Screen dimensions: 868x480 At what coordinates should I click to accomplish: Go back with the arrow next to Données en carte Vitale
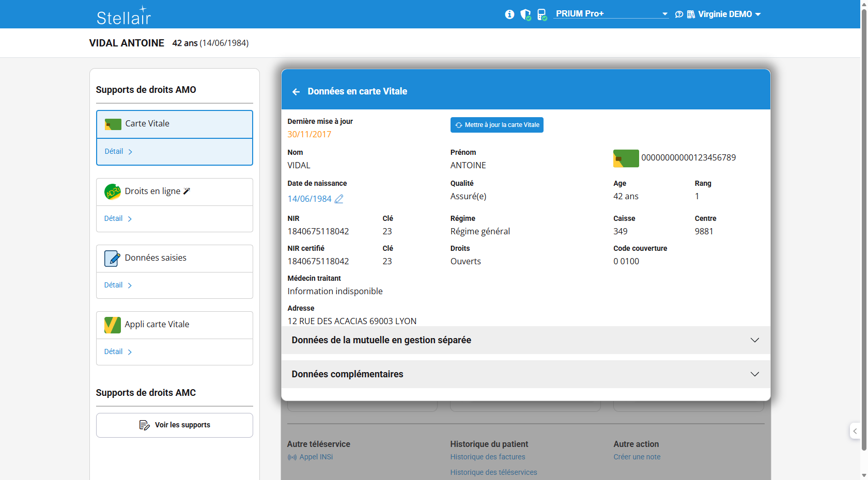coord(296,92)
